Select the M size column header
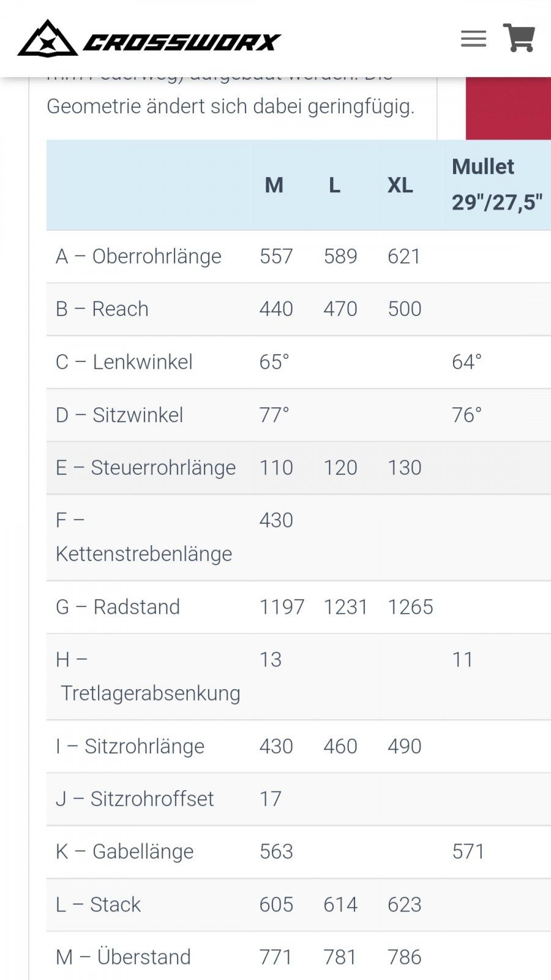 (274, 185)
